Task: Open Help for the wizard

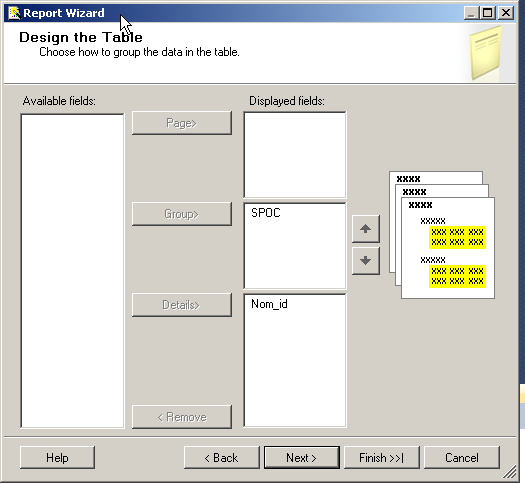Action: click(57, 458)
